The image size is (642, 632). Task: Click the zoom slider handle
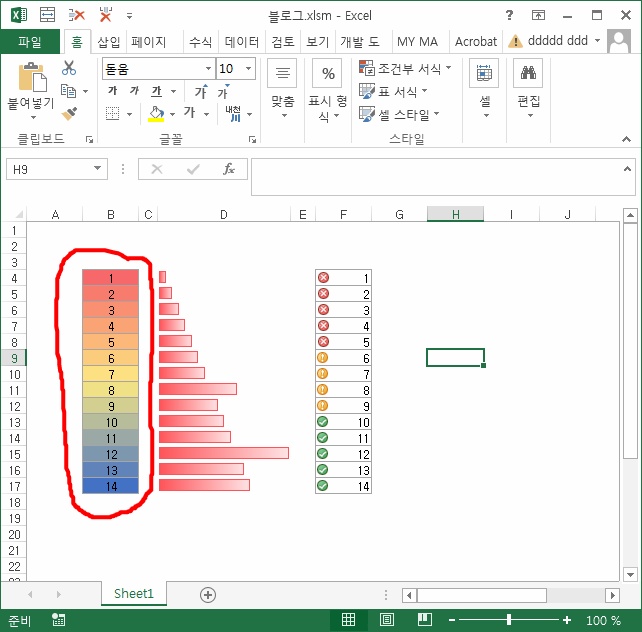pos(509,620)
